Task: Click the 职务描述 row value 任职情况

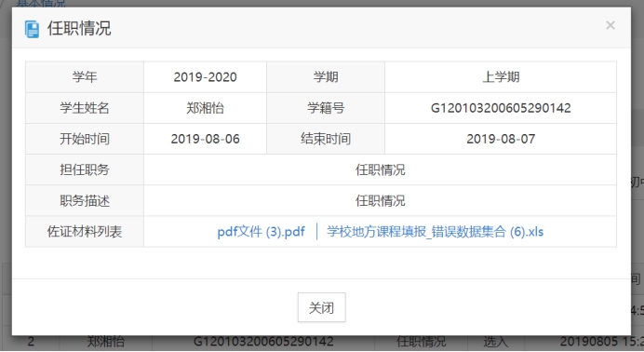Action: point(380,200)
